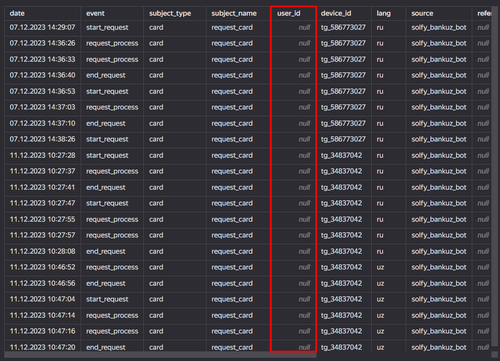
Task: Click date cell 07.12.2023 14:36:53
Action: [x=42, y=91]
